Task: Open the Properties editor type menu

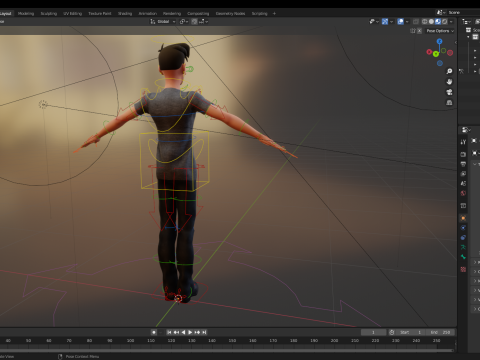Action: 466,129
